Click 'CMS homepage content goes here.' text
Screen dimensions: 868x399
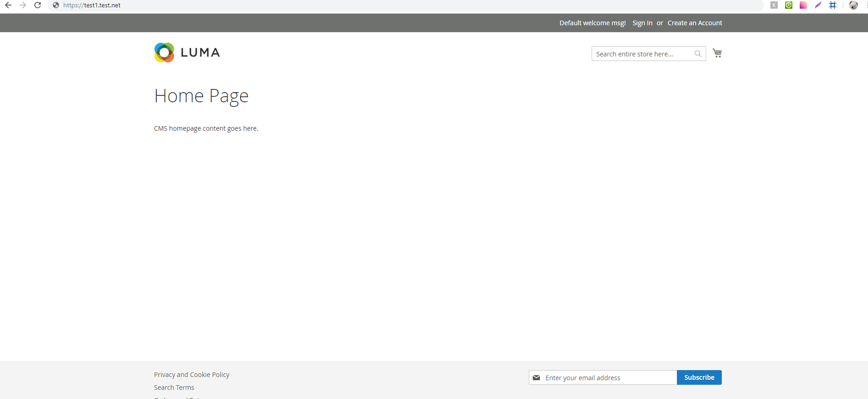206,128
